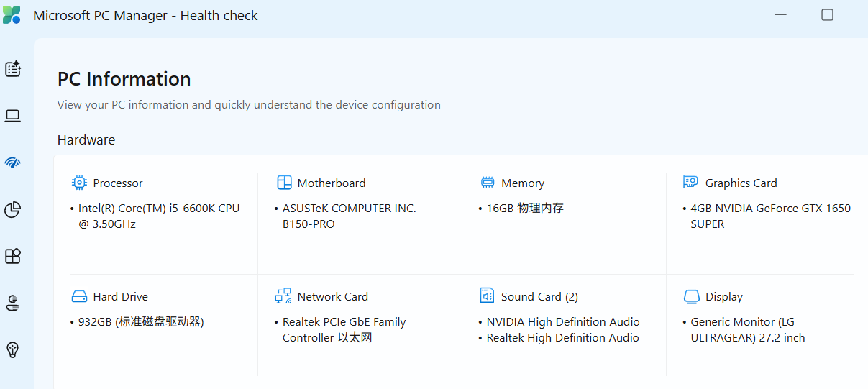Viewport: 868px width, 389px height.
Task: Select the Intel Core i5-6600K CPU text
Action: tap(159, 216)
